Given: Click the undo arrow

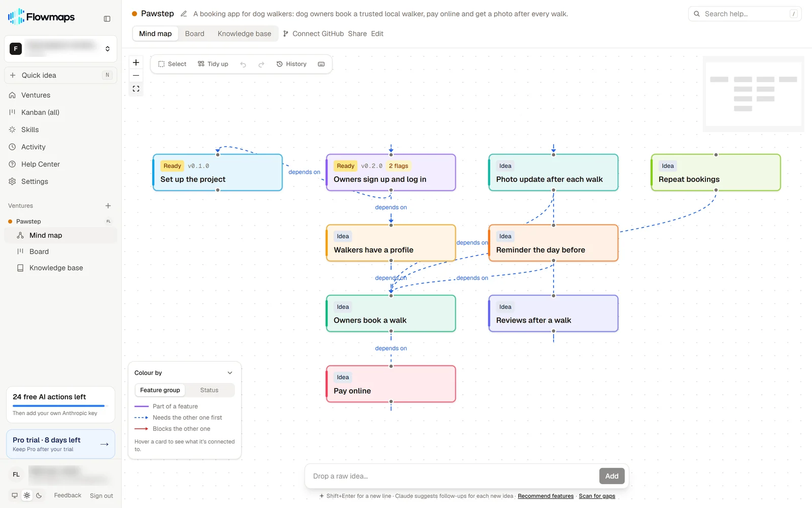Looking at the screenshot, I should point(243,65).
